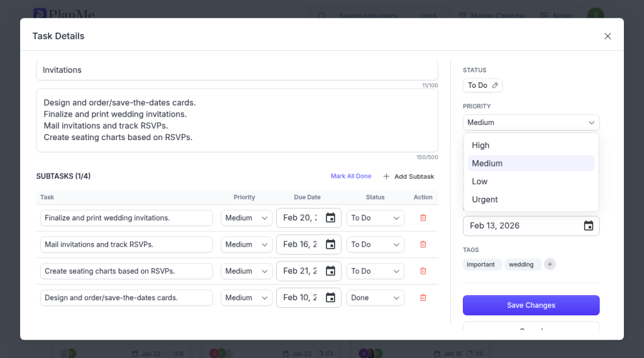Screen dimensions: 644x358
Task: Click the Action column header
Action: [423, 197]
